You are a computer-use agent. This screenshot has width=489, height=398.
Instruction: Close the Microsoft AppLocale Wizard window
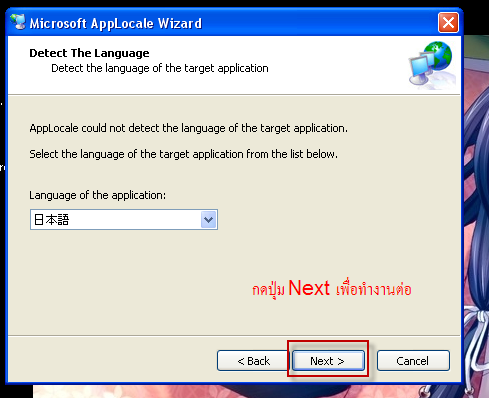pyautogui.click(x=448, y=23)
